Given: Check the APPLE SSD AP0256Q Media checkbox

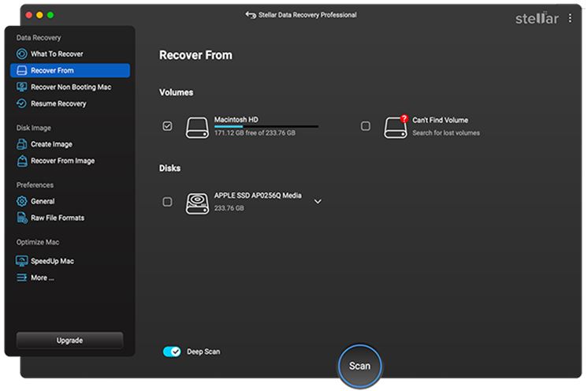Looking at the screenshot, I should 167,202.
